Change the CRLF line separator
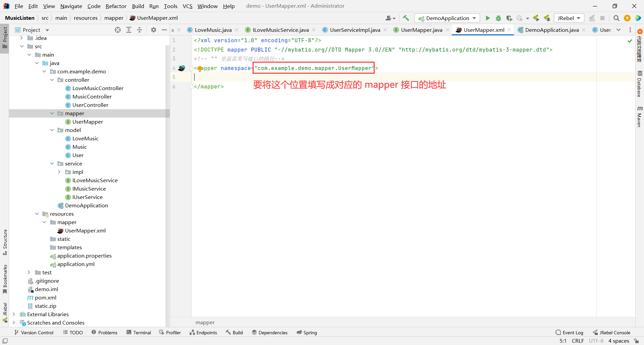 click(x=578, y=341)
